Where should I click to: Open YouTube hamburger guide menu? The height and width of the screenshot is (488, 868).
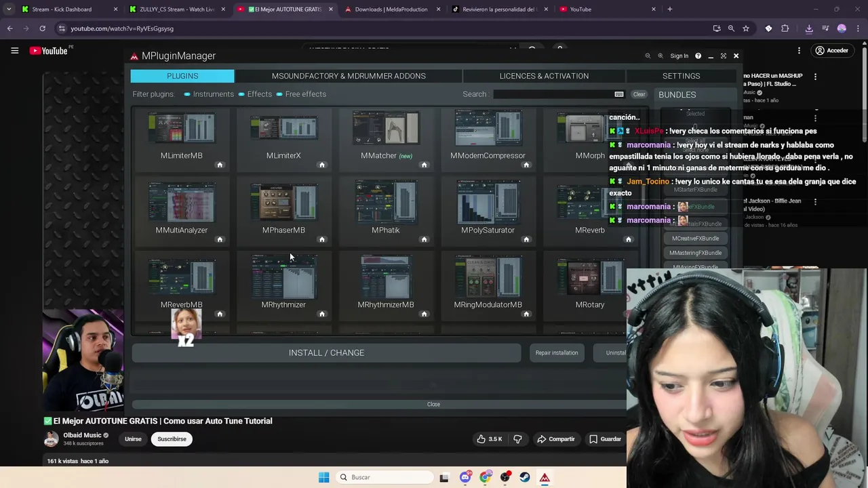pyautogui.click(x=14, y=51)
